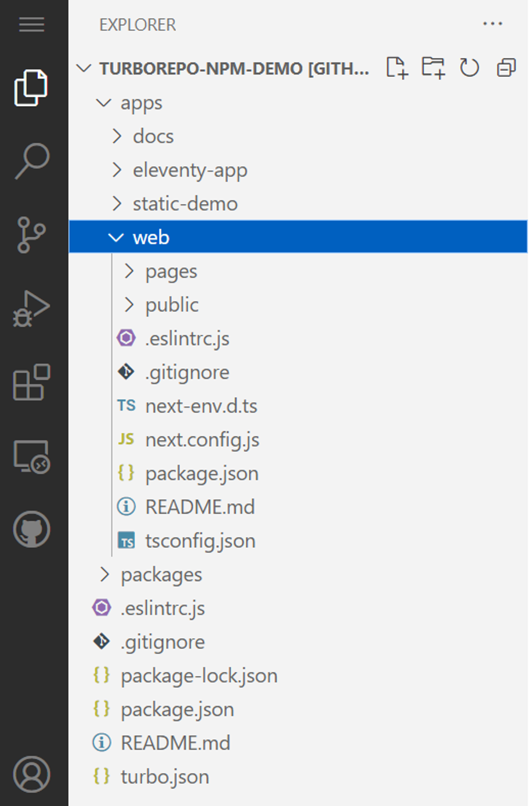Open the Search view icon
Image resolution: width=532 pixels, height=806 pixels.
[x=32, y=161]
